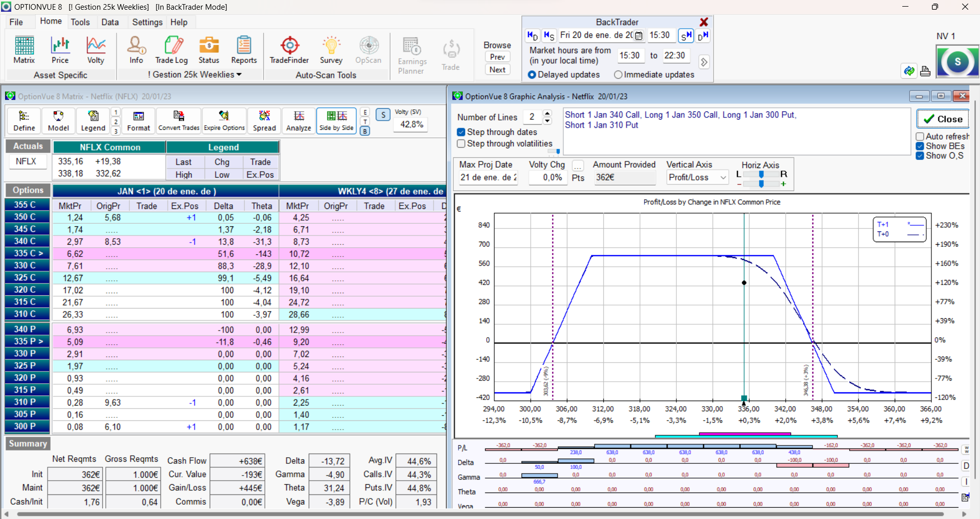Click the Expire Options icon
The image size is (980, 519).
pyautogui.click(x=224, y=121)
